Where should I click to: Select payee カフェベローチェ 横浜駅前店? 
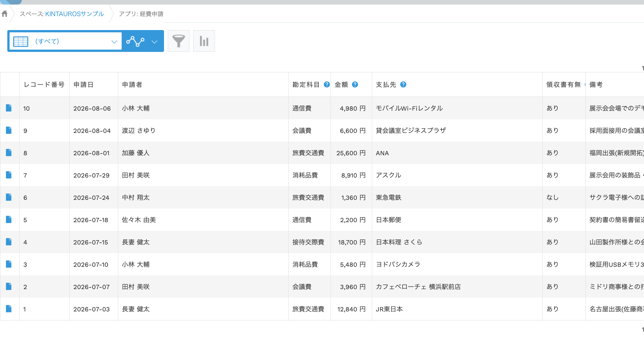(418, 287)
